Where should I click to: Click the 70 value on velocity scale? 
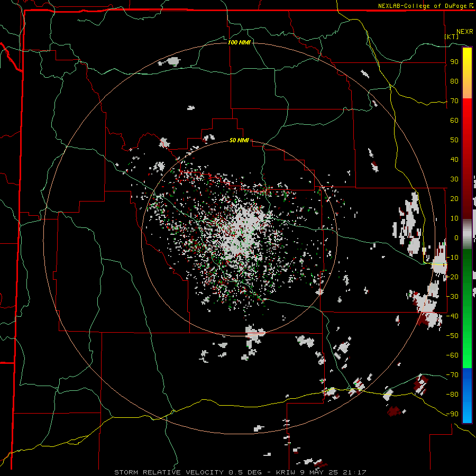pos(454,101)
